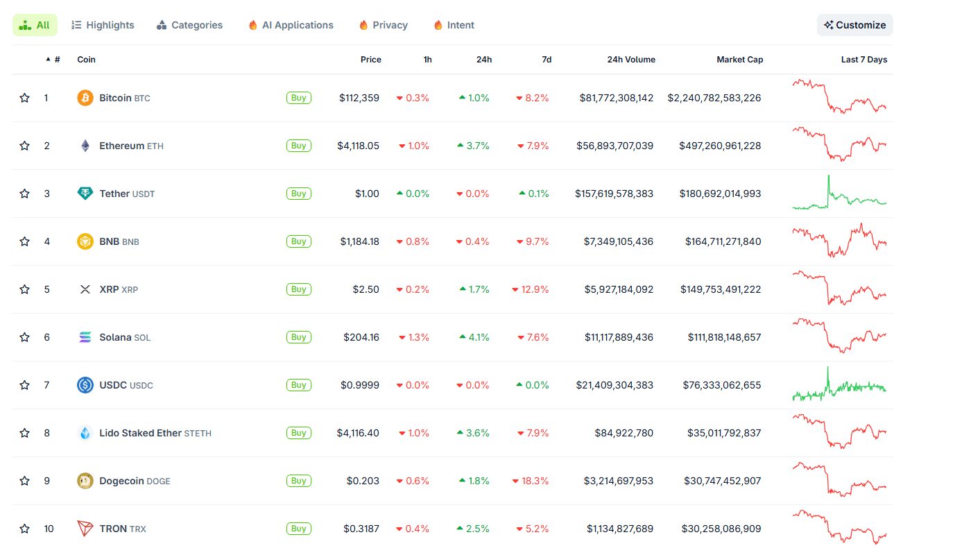The height and width of the screenshot is (546, 980).
Task: Star Ethereum to watch it
Action: [x=24, y=146]
